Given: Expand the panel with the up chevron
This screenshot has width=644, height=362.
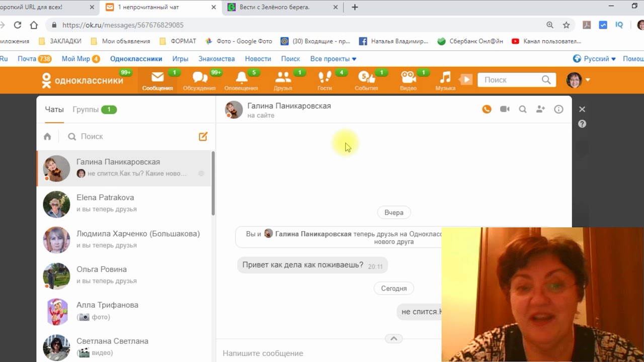Looking at the screenshot, I should tap(393, 338).
